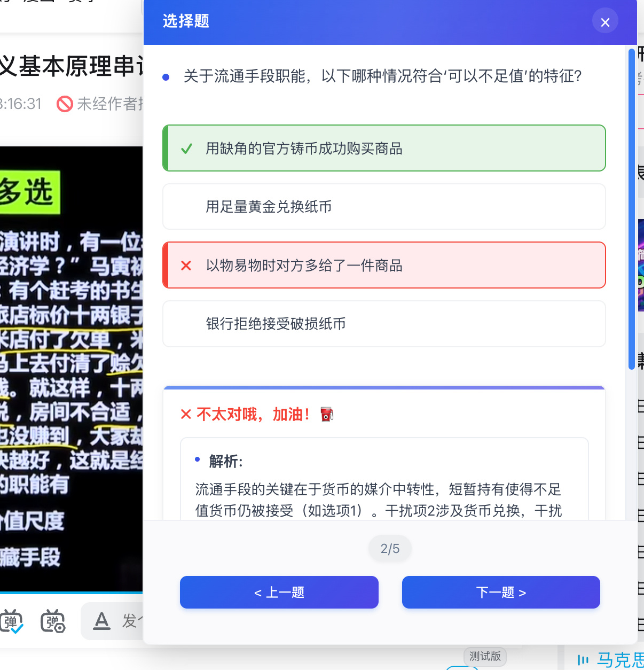Click the blue bullet before the question text
Image resolution: width=644 pixels, height=670 pixels.
click(x=166, y=77)
